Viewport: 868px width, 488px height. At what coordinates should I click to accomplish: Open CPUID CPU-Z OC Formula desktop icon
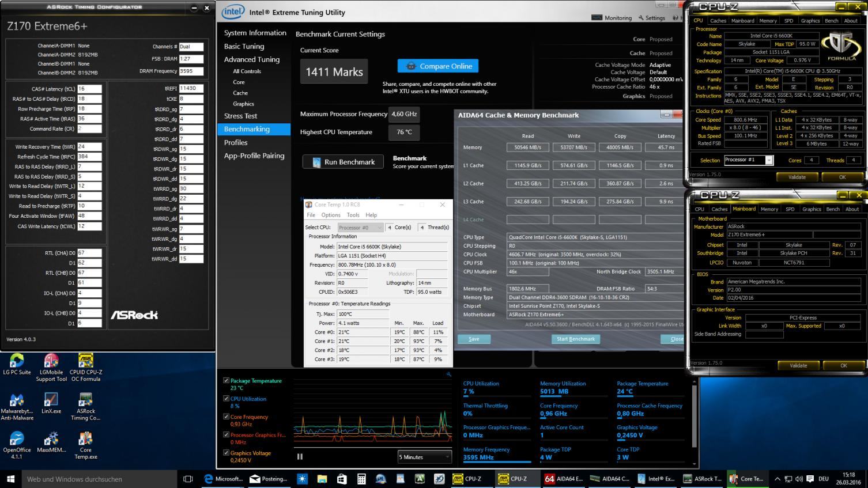point(85,368)
